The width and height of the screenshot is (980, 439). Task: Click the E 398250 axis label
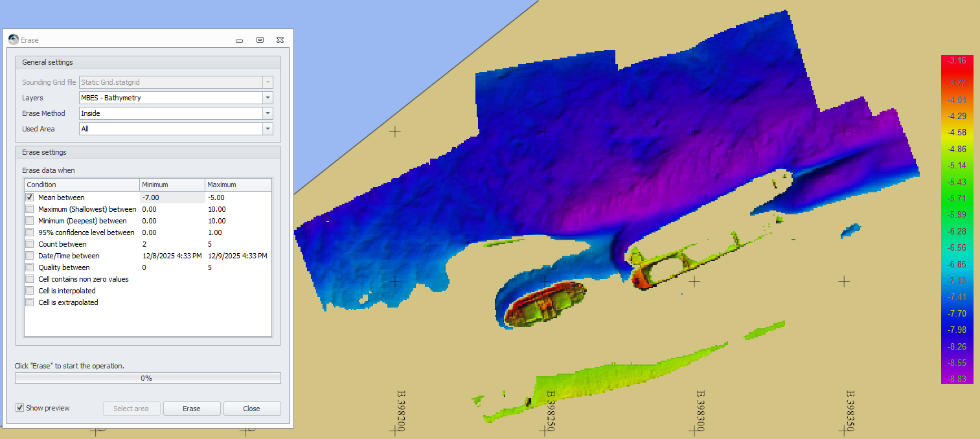551,411
